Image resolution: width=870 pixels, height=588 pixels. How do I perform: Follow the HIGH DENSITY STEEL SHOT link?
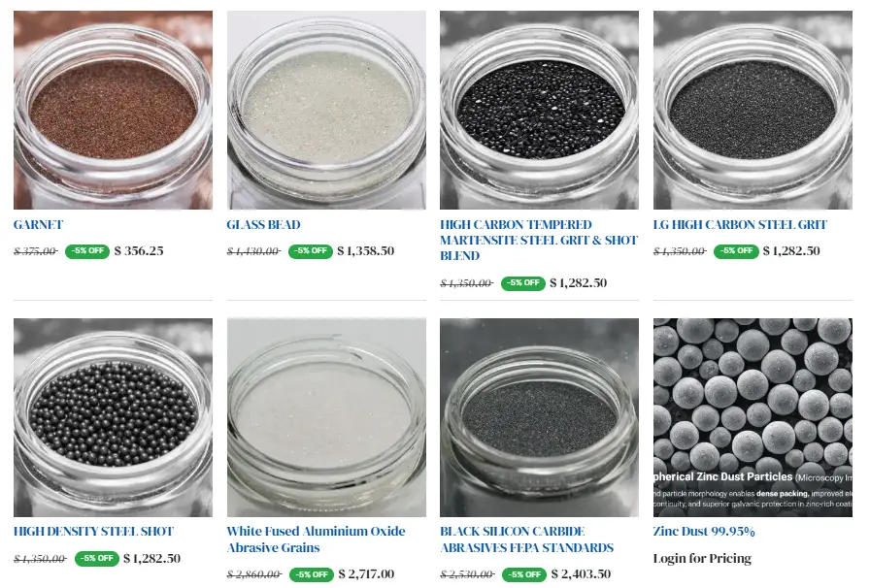point(94,532)
